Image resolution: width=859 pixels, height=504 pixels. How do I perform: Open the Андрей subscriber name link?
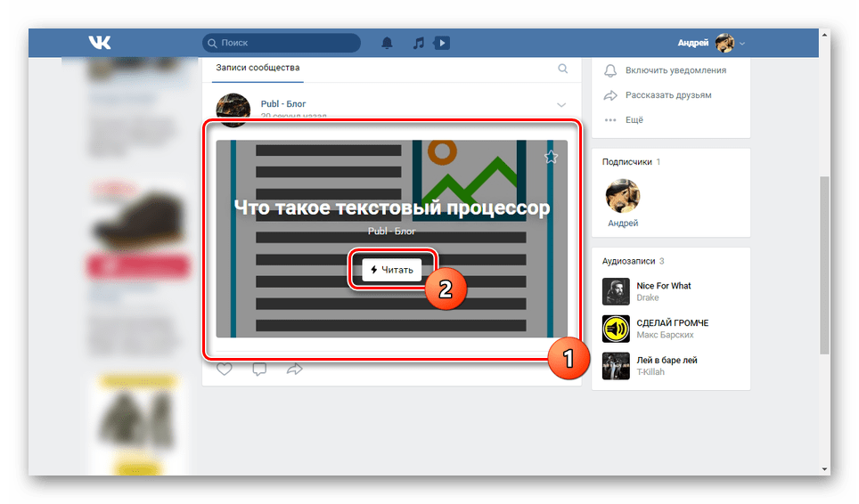pyautogui.click(x=623, y=224)
